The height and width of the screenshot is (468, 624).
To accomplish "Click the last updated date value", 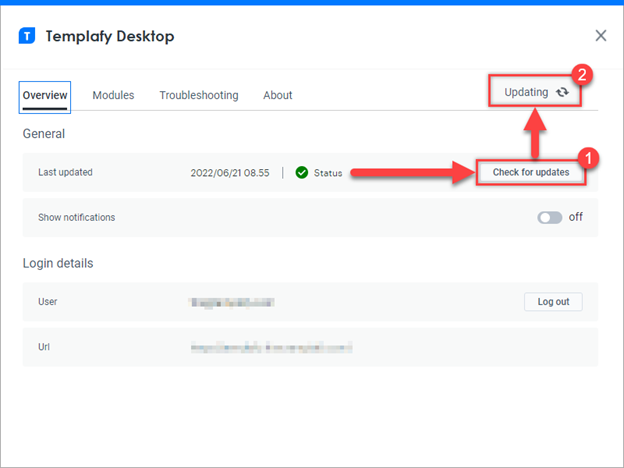I will (x=231, y=173).
